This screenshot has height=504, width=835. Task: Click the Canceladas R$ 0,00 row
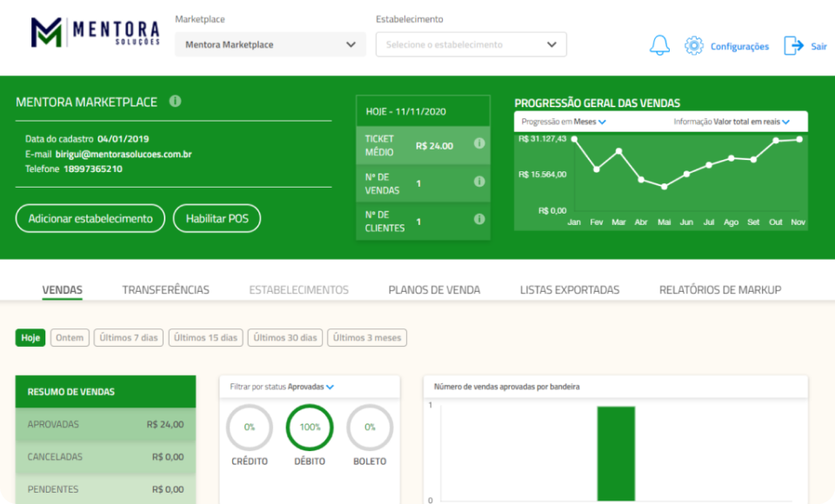tap(105, 456)
